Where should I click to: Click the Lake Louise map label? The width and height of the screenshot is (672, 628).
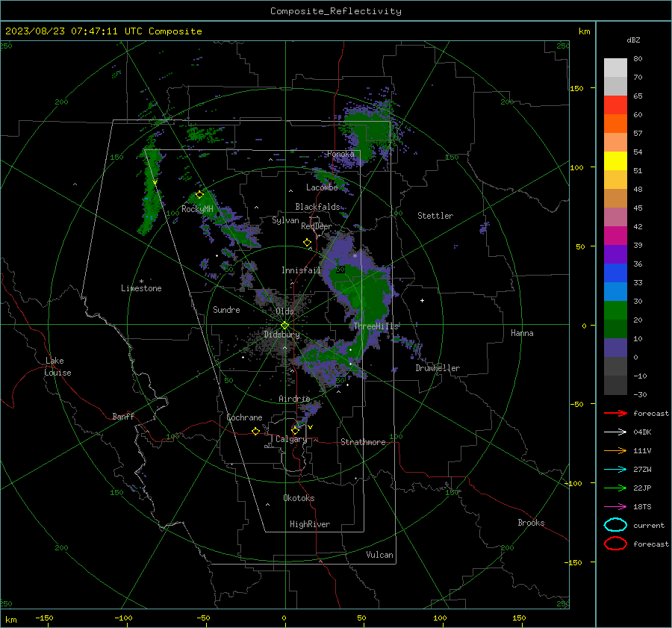tap(57, 367)
